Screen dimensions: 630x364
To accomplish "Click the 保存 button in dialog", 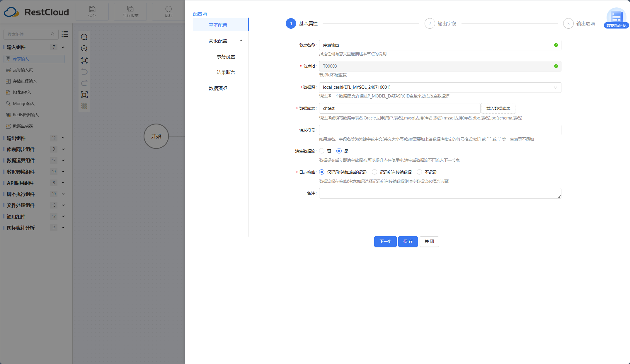I will coord(408,242).
